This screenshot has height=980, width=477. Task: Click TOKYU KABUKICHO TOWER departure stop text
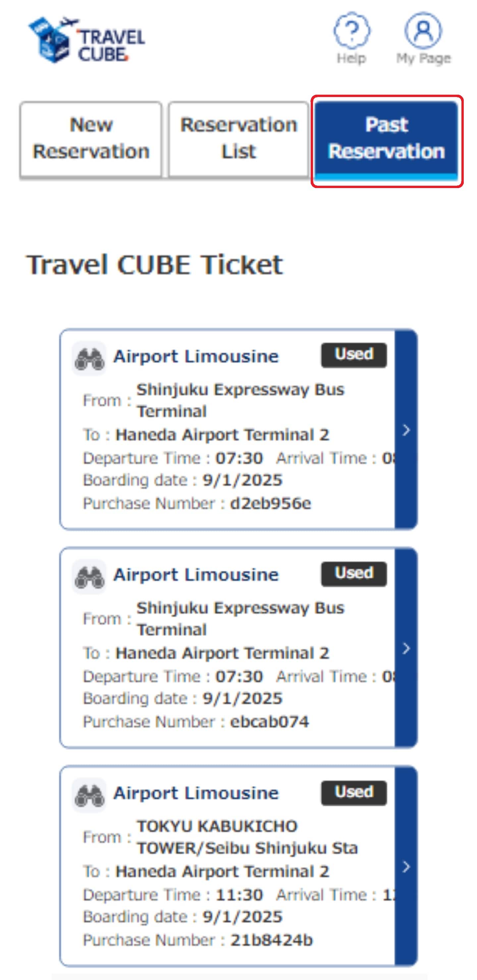point(247,837)
